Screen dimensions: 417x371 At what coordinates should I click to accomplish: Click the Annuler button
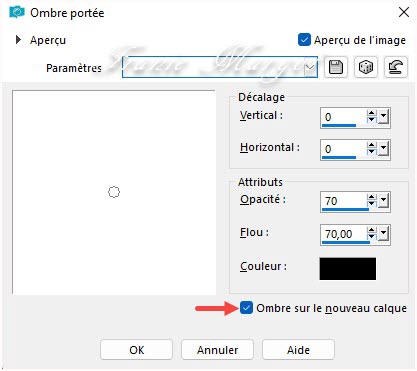pos(217,350)
